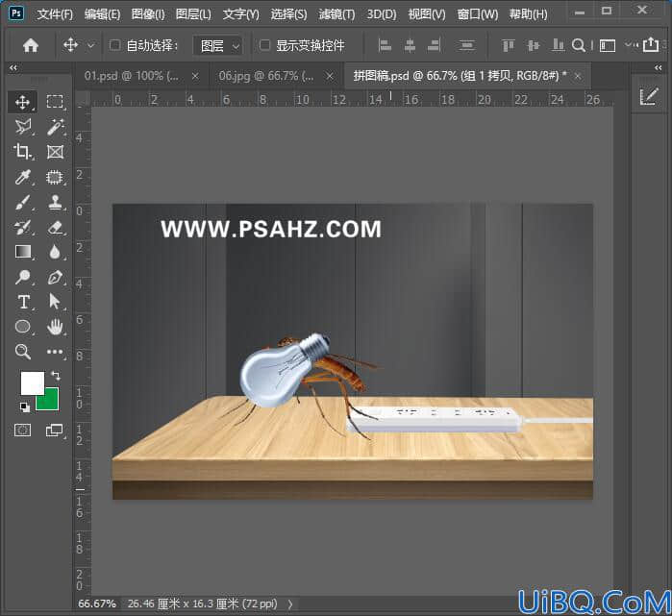
Task: Open the 滤镜(T) menu
Action: tap(336, 14)
